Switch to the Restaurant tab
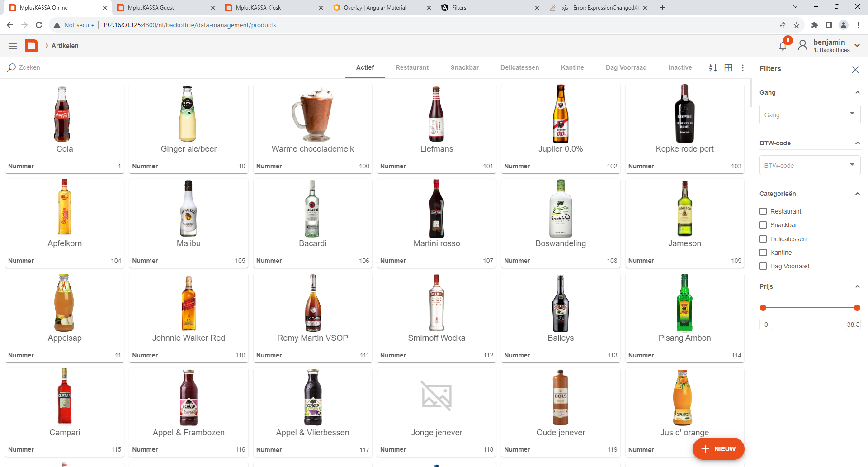This screenshot has width=868, height=467. click(x=412, y=67)
